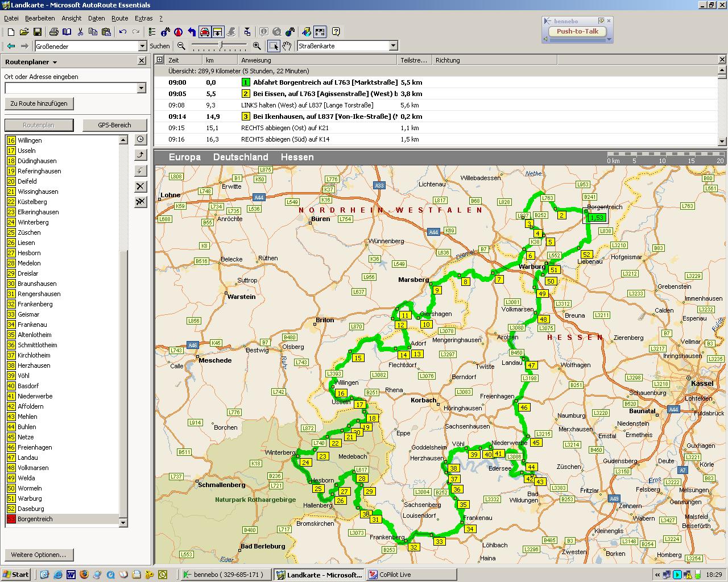Viewport: 728px width, 582px height.
Task: Open the Datei menu
Action: (11, 18)
